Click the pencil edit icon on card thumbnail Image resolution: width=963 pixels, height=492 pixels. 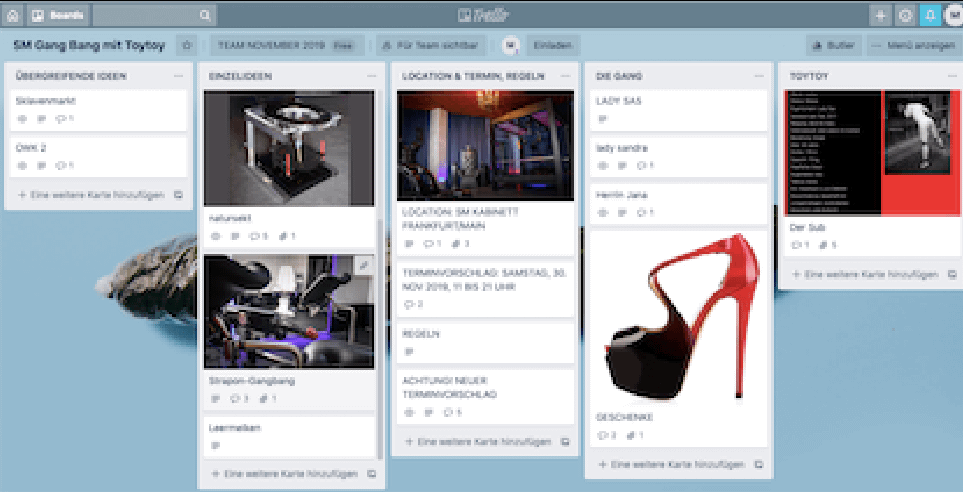(x=363, y=265)
